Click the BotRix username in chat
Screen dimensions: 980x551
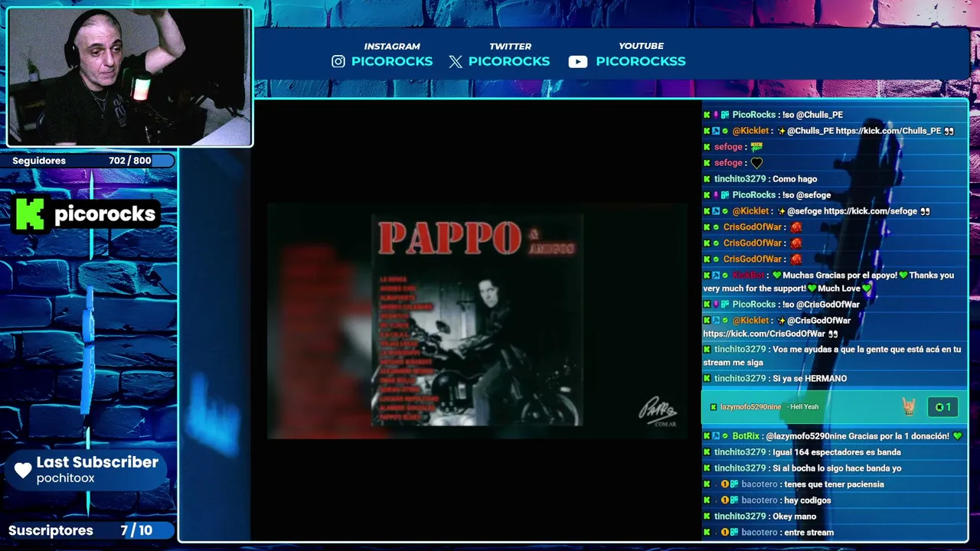[746, 436]
